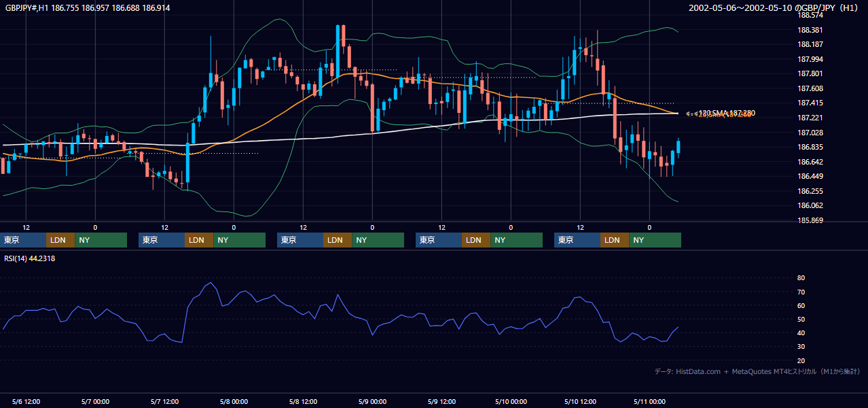Viewport: 868px width, 408px height.
Task: Click price axis label 186.255
Action: 812,191
